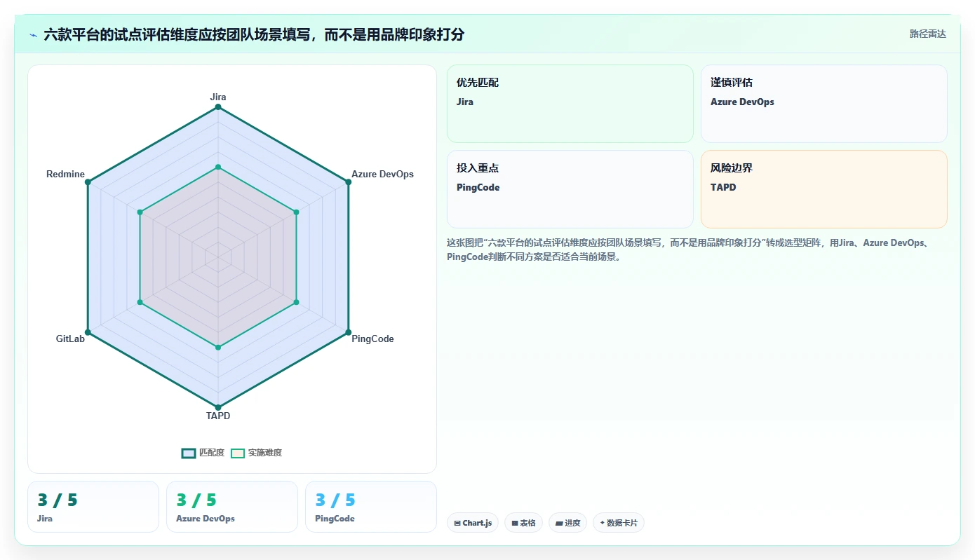
Task: Click the outer 匹配度 data point at Jira
Action: coord(218,107)
